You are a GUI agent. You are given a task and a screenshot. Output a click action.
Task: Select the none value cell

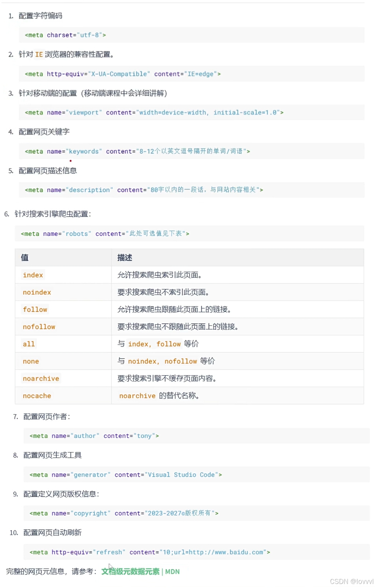point(63,361)
